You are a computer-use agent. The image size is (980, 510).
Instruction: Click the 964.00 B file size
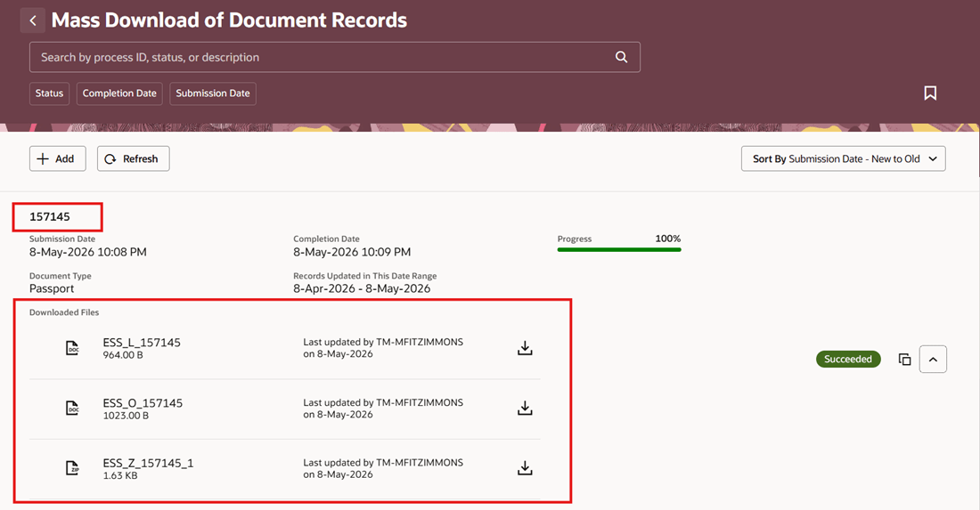coord(123,354)
